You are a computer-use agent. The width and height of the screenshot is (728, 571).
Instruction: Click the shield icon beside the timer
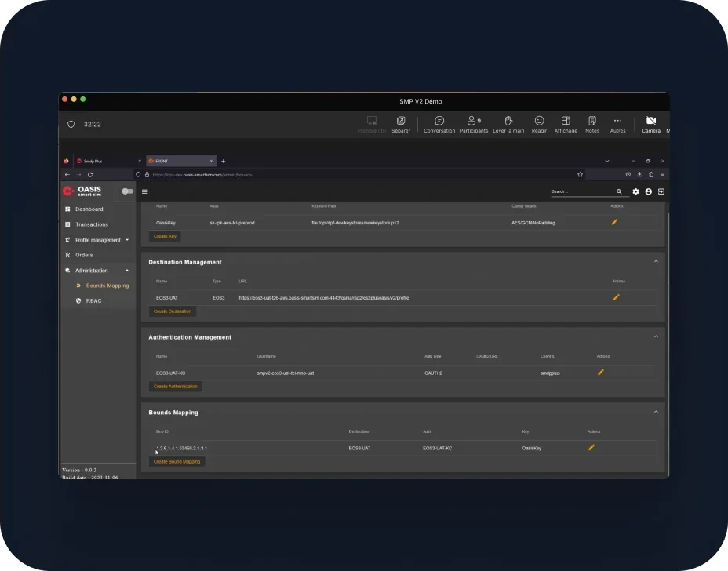click(x=71, y=125)
